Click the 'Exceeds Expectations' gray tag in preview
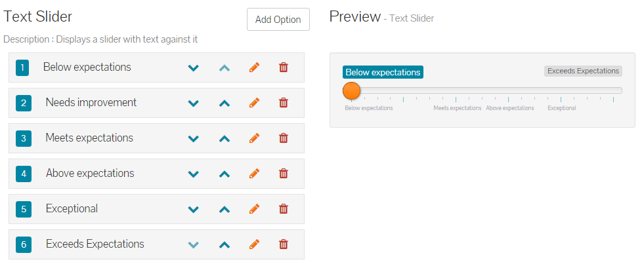 (583, 71)
